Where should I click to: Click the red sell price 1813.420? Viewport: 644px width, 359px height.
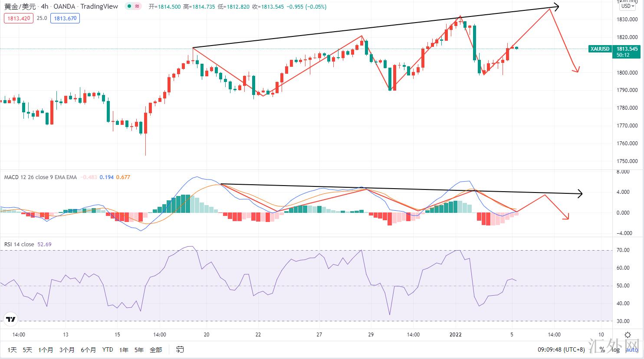pyautogui.click(x=18, y=18)
